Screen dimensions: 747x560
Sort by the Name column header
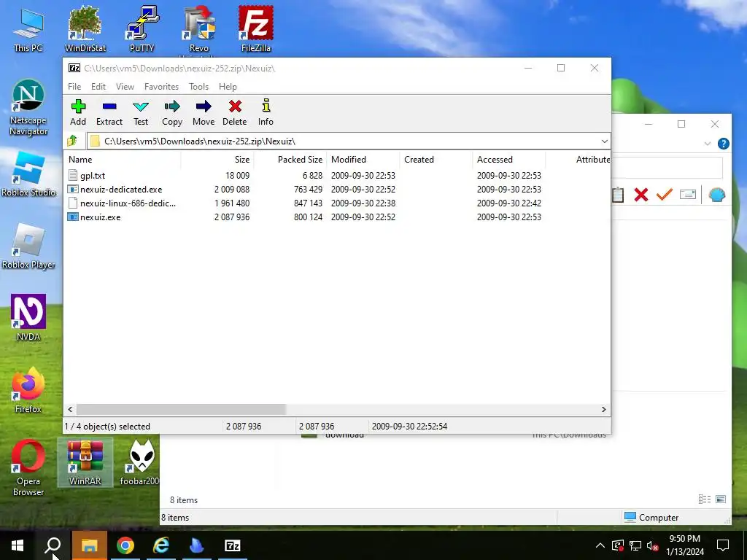click(123, 160)
